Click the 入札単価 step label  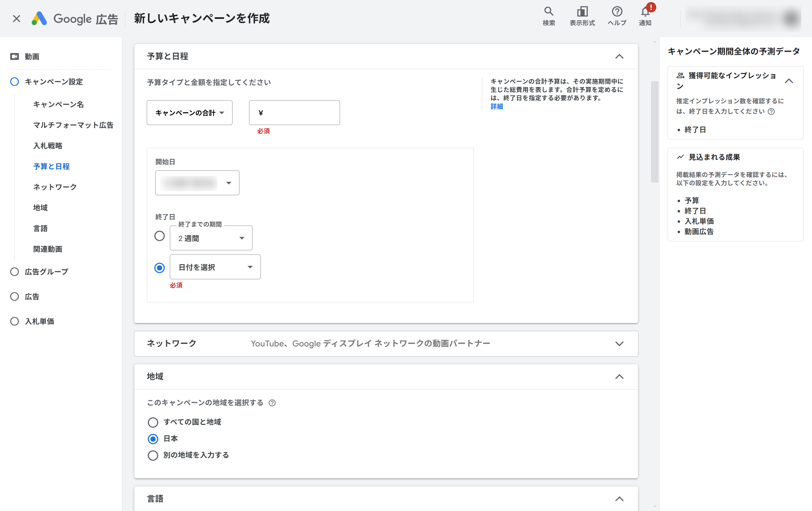point(40,321)
